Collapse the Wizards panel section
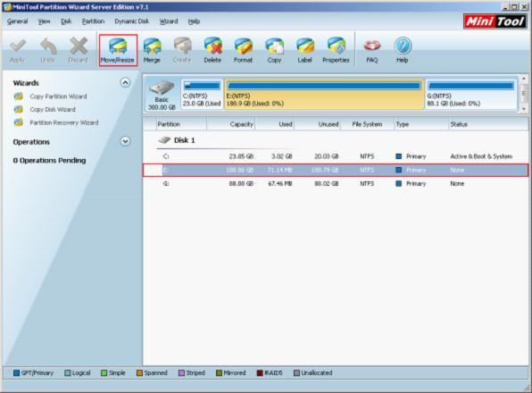The width and height of the screenshot is (532, 393). point(125,83)
